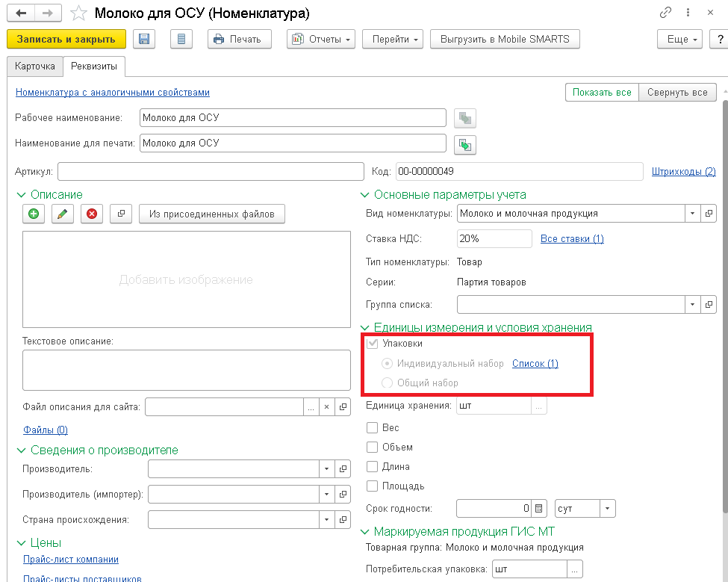Click the pencil edit image icon
728x582 pixels.
point(62,214)
